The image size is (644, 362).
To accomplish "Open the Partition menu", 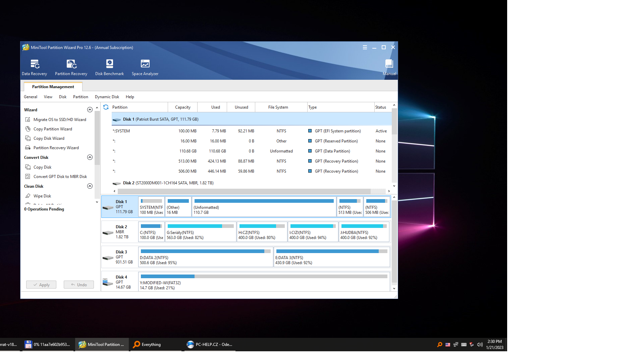I will tap(80, 97).
